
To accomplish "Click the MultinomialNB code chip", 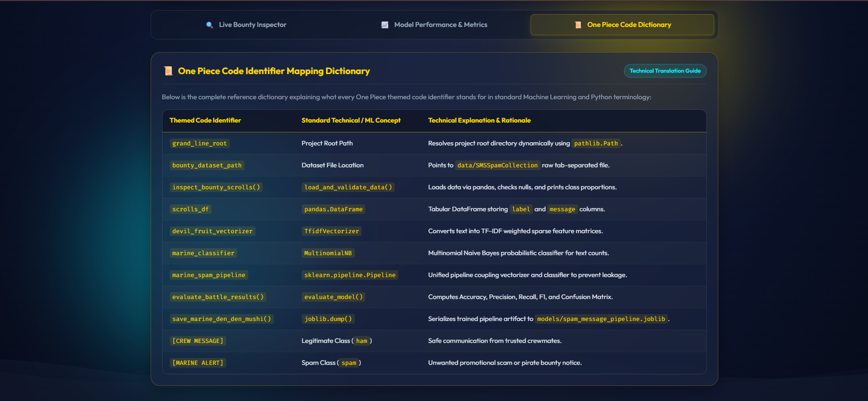I will (x=328, y=253).
